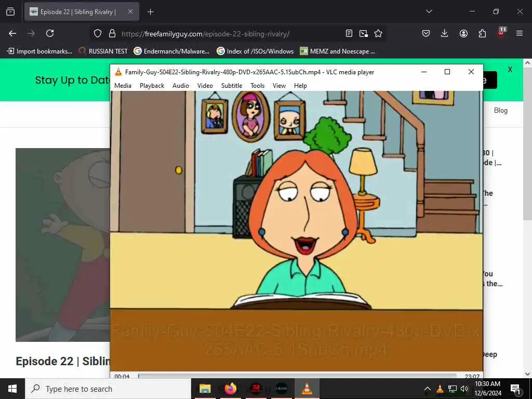532x399 pixels.
Task: Click the site padlock icon
Action: click(x=112, y=34)
